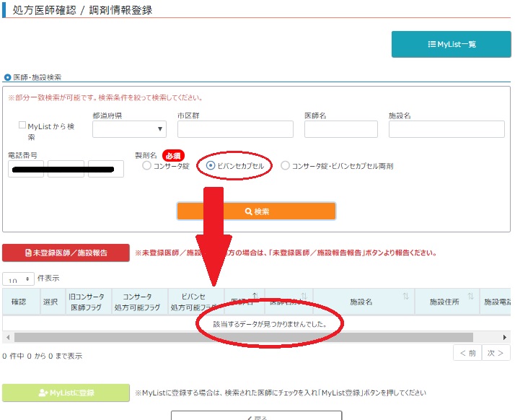Click the 医師名 doctor name field

340,129
